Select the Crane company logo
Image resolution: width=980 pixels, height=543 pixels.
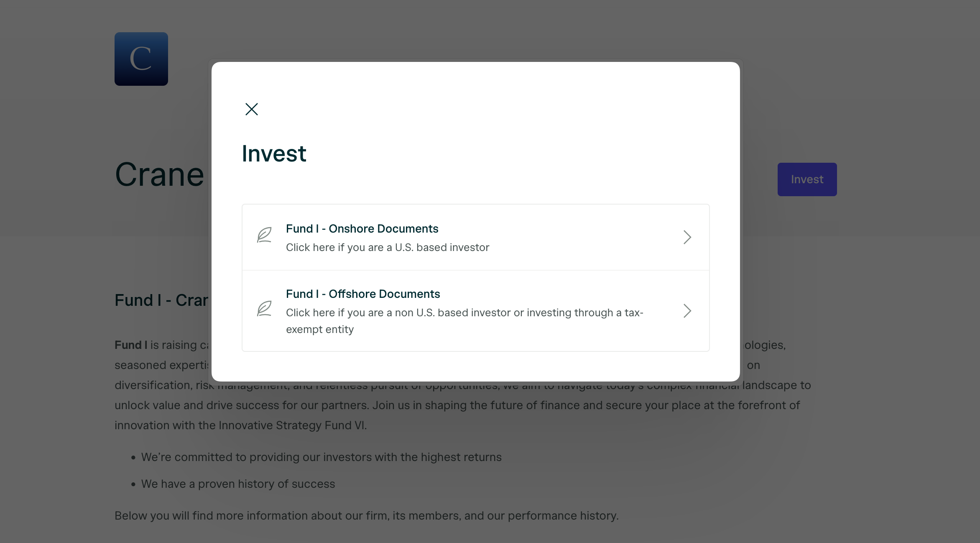click(141, 59)
